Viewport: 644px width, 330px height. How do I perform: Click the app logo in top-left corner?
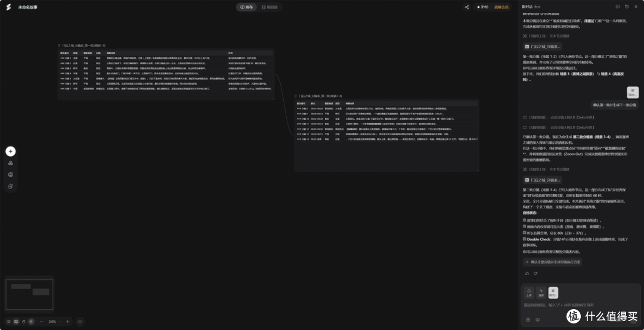tap(8, 7)
